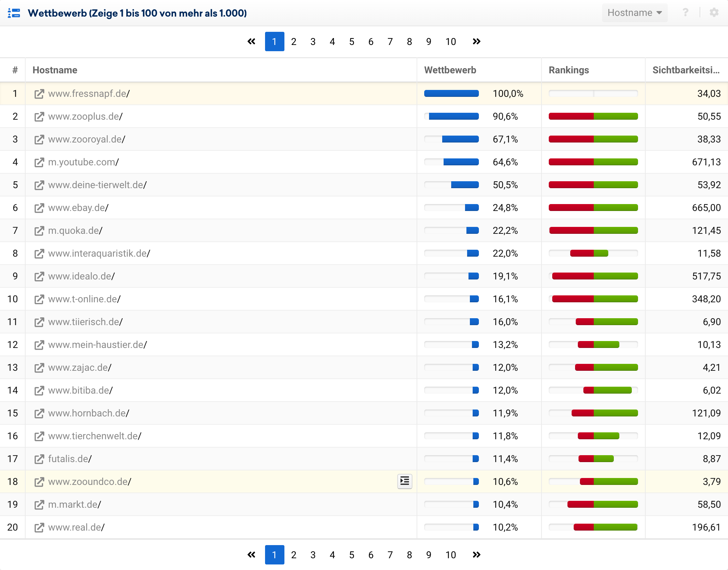Open external link icon for futalis.de
Viewport: 728px width, 570px height.
click(39, 459)
